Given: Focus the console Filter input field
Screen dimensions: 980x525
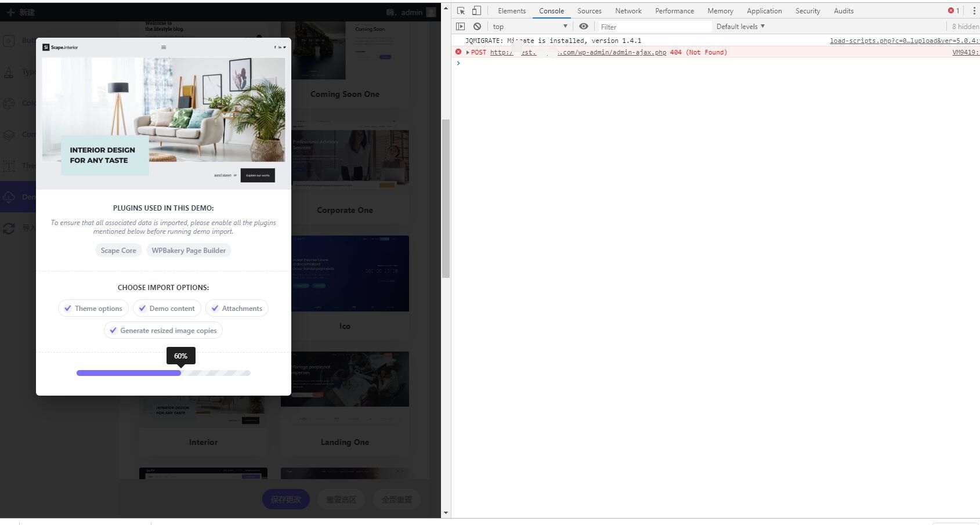Looking at the screenshot, I should click(654, 27).
